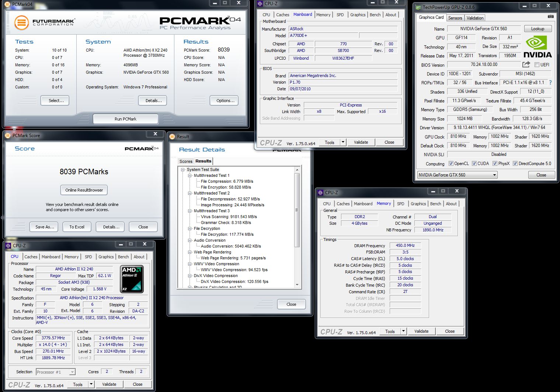Screen dimensions: 560x392
Task: Toggle the OpenCL checkbox
Action: [451, 164]
